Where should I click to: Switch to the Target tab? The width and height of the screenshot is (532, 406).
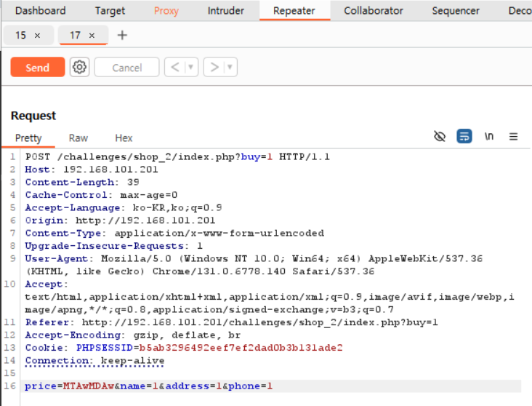[x=110, y=10]
